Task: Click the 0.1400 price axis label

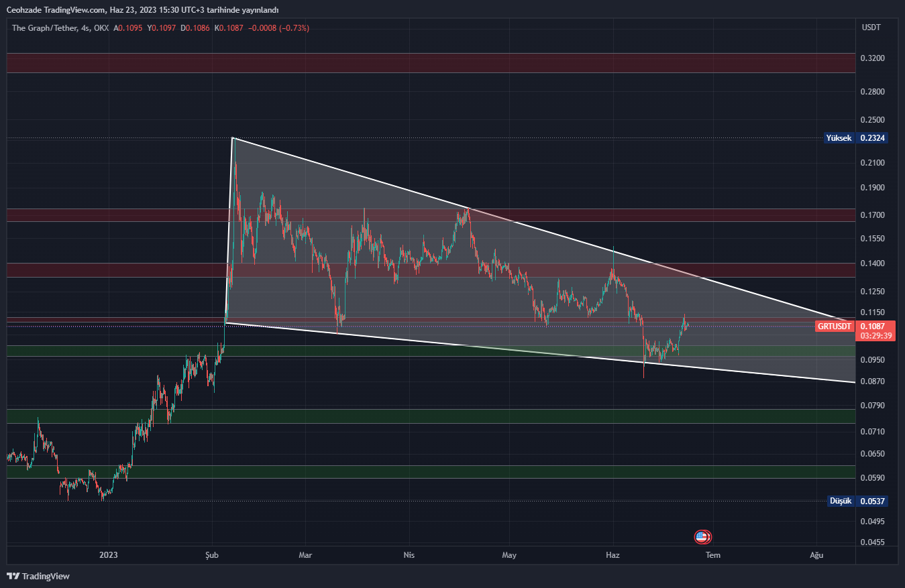Action: tap(872, 263)
